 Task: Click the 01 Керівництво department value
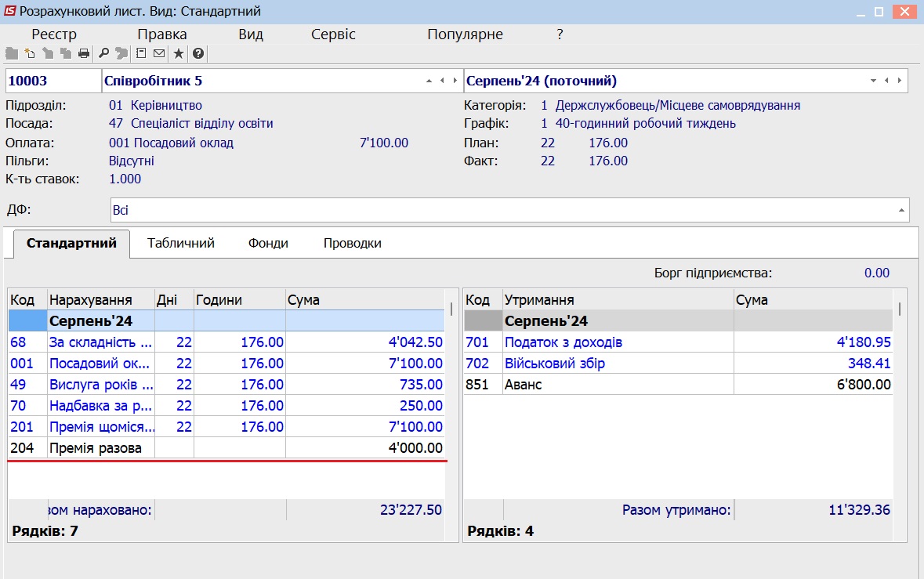point(156,106)
